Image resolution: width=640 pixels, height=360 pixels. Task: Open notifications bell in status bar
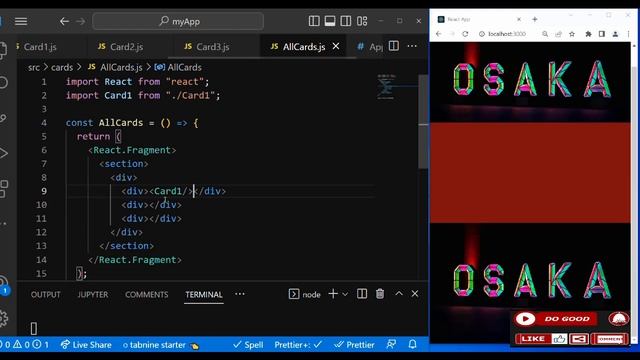pos(413,345)
